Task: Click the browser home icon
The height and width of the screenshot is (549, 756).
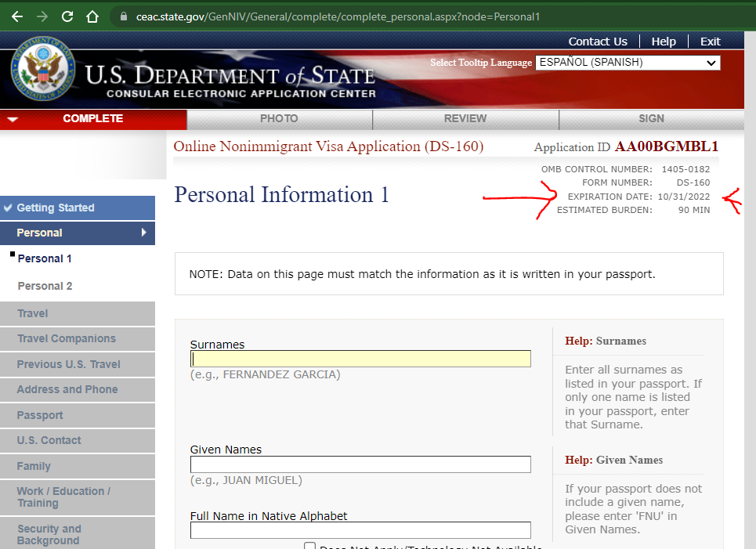Action: coord(92,16)
